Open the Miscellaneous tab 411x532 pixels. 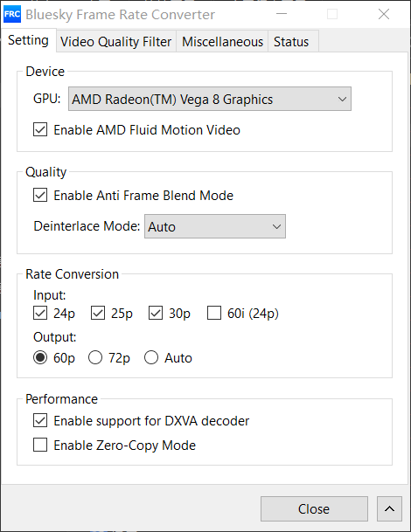(222, 42)
